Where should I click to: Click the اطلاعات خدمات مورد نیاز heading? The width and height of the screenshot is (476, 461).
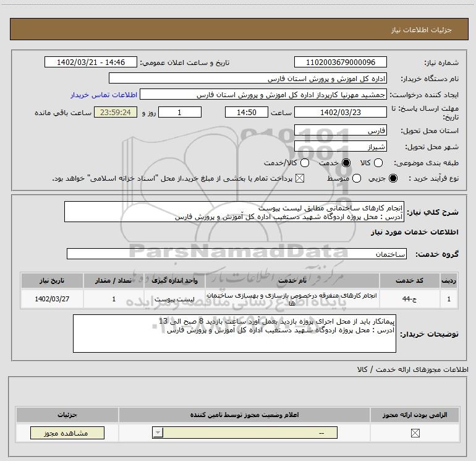coord(414,232)
